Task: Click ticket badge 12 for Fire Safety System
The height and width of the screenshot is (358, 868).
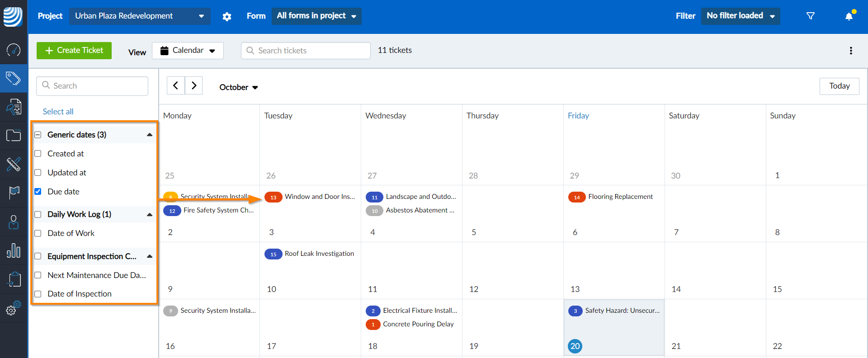Action: pyautogui.click(x=172, y=211)
